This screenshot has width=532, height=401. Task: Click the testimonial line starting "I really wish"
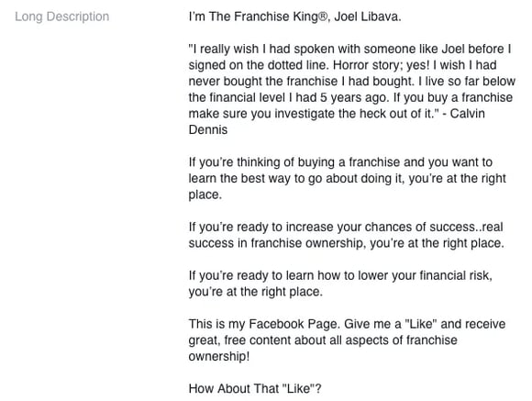pyautogui.click(x=349, y=49)
